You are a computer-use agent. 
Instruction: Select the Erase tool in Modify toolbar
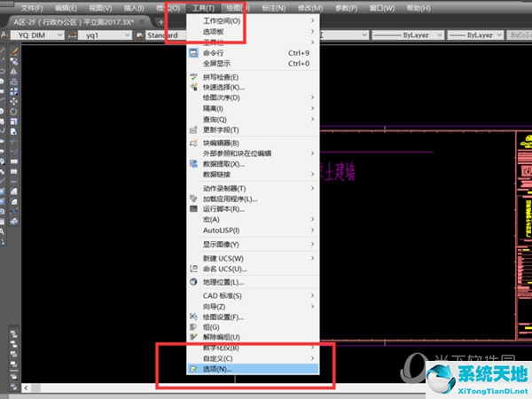[14, 51]
